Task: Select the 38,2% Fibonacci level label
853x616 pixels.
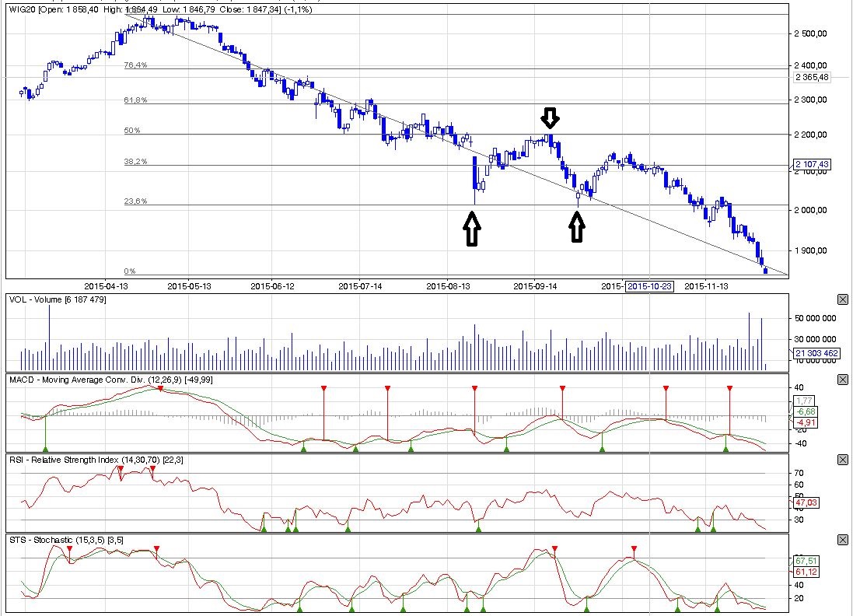Action: (135, 162)
